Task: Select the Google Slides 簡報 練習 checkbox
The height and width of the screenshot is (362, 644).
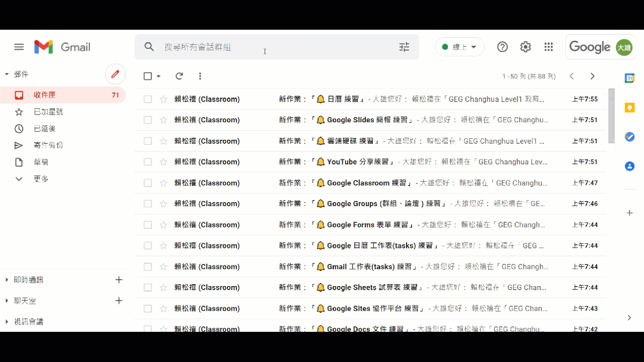Action: tap(147, 120)
